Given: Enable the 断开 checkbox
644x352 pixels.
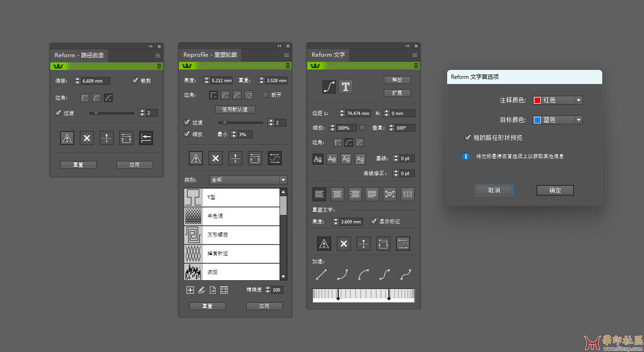Looking at the screenshot, I should 265,95.
